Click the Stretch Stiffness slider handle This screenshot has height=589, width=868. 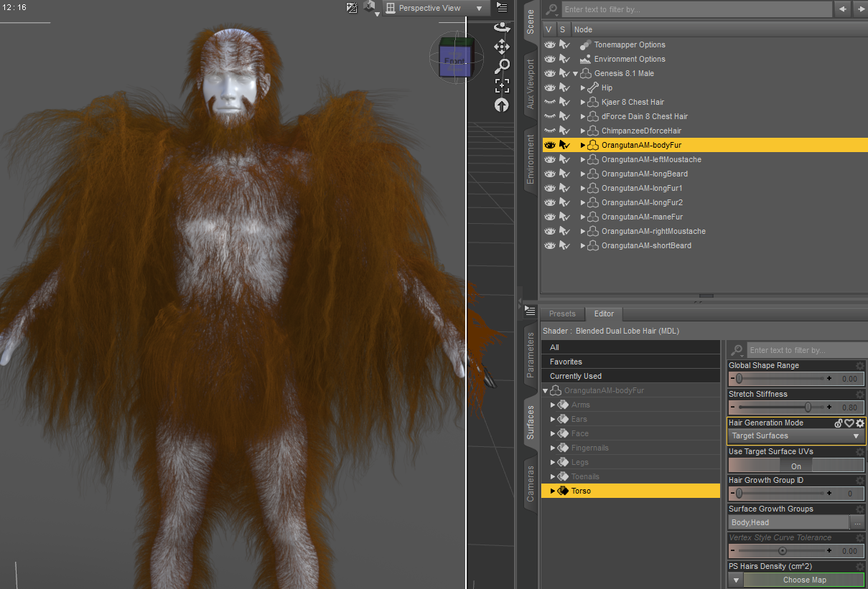click(x=808, y=407)
